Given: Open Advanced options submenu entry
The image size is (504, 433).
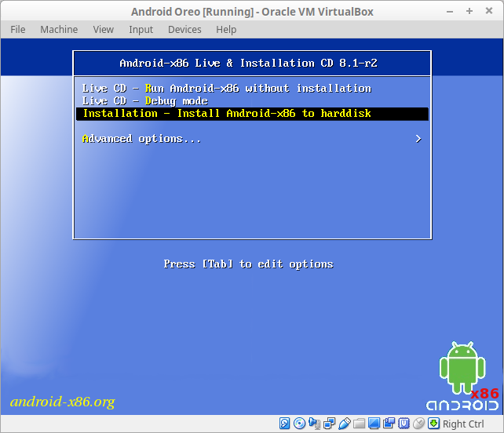Looking at the screenshot, I should 252,139.
